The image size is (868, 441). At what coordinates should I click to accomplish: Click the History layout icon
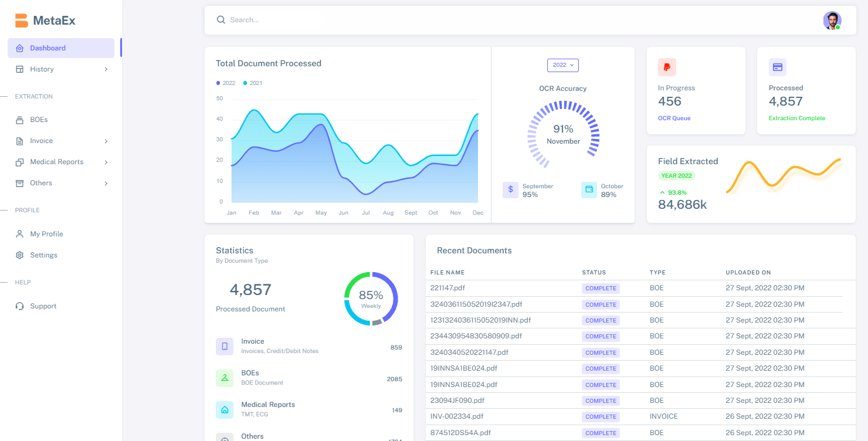[19, 69]
